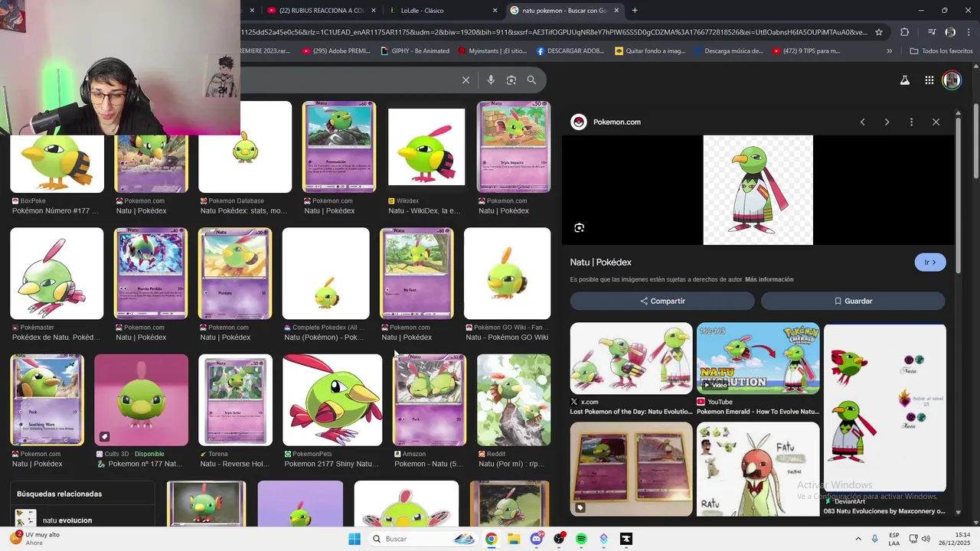Close the RUBIUS REACCIONA tab
This screenshot has height=551, width=980.
(x=374, y=11)
